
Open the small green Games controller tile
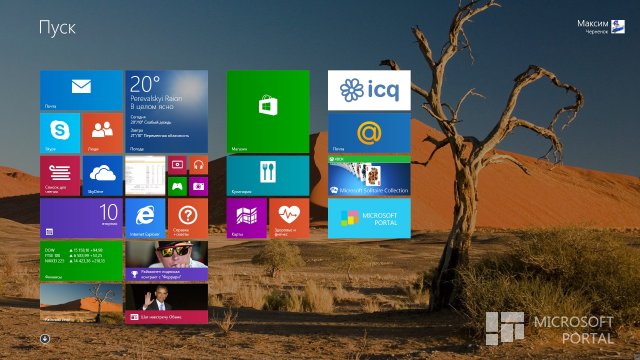pos(177,187)
